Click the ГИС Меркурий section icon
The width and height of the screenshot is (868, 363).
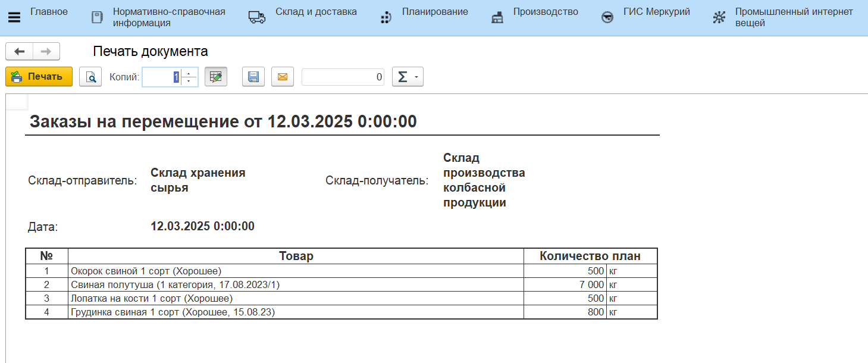pyautogui.click(x=607, y=17)
